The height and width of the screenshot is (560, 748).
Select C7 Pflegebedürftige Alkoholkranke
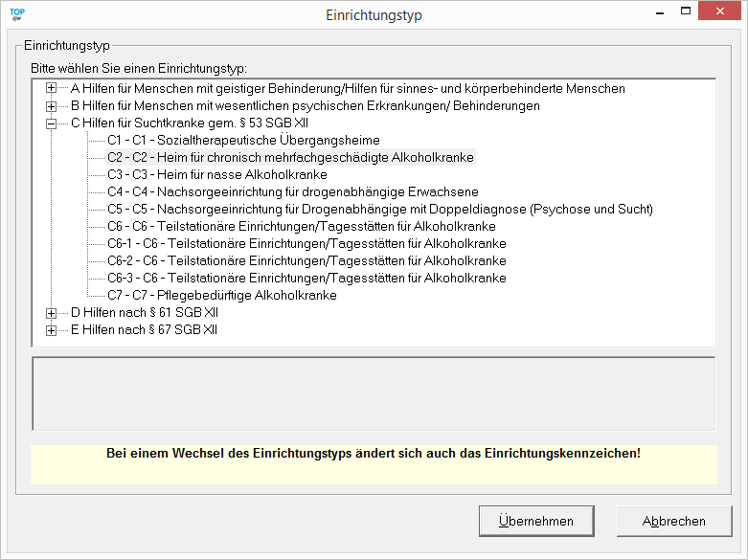click(x=222, y=296)
